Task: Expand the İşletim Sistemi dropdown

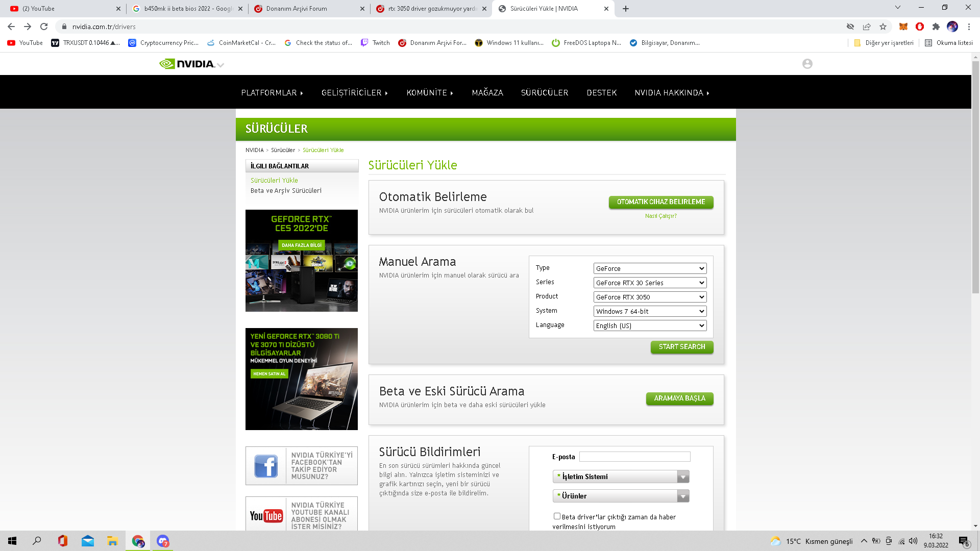Action: pos(621,477)
